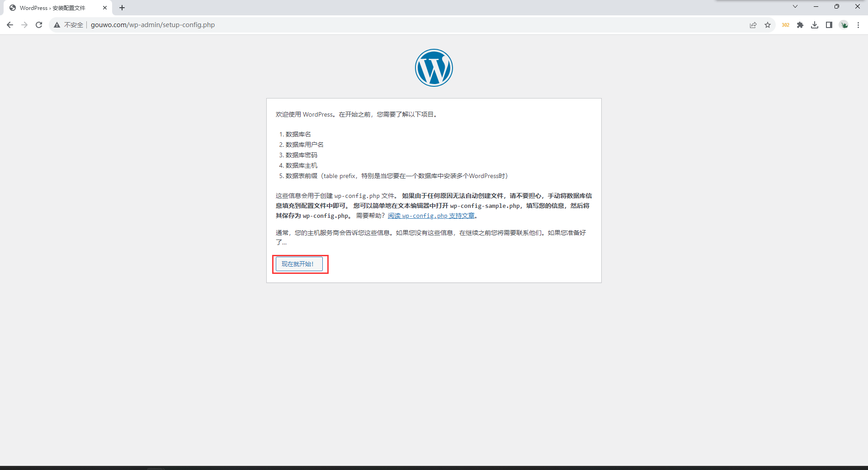Click the 现在就开始! button
The width and height of the screenshot is (868, 470).
click(299, 264)
